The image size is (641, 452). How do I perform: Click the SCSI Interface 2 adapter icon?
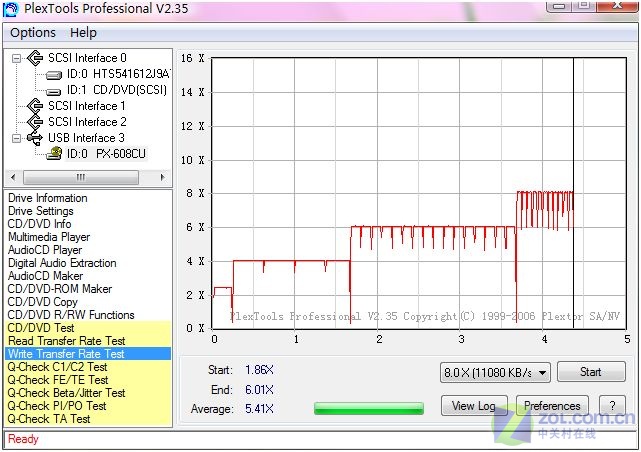[x=35, y=122]
